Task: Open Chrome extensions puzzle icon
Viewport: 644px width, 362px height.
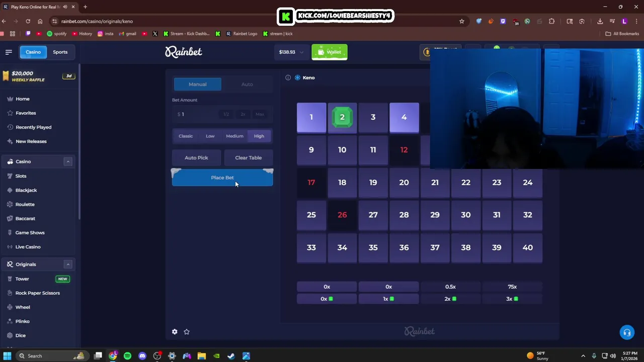Action: click(551, 21)
